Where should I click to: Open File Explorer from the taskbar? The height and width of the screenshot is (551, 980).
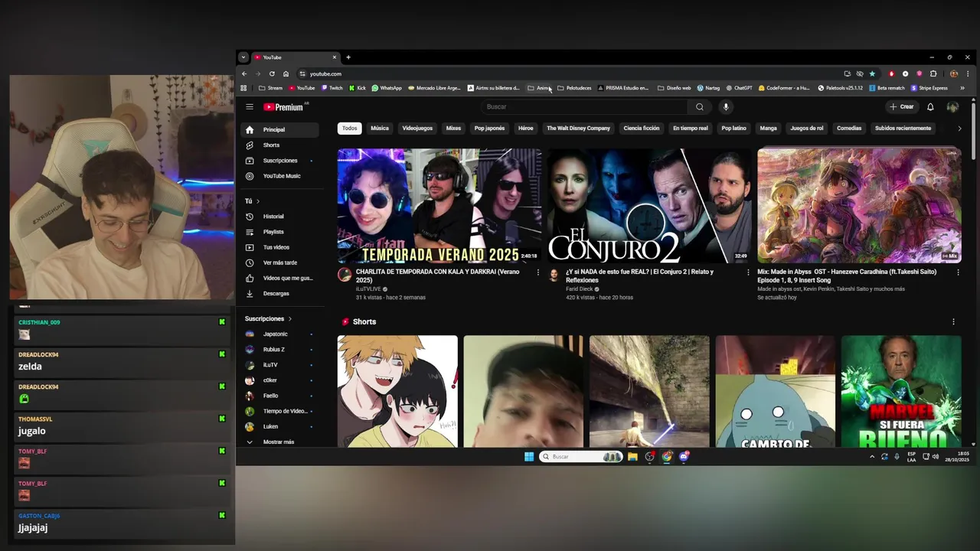(632, 457)
